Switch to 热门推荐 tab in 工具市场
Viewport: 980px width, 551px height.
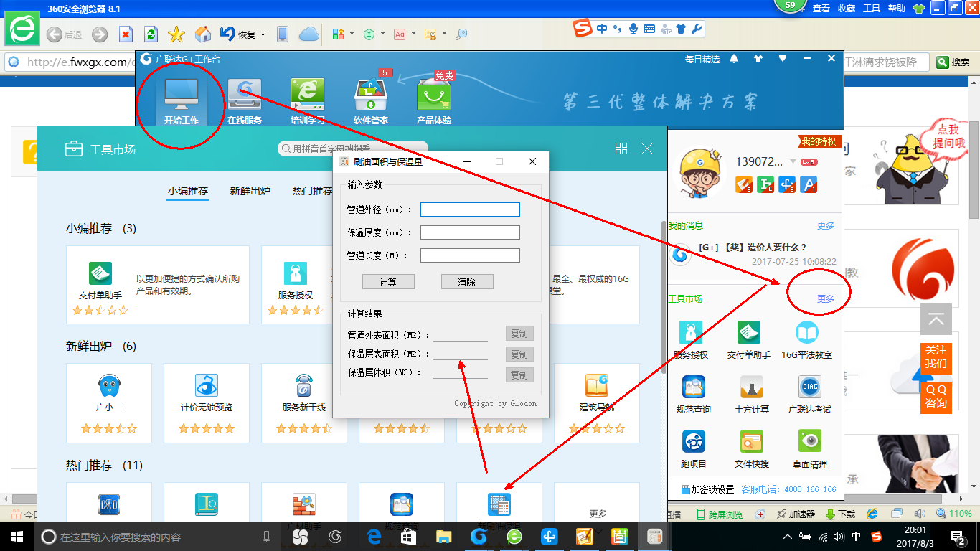[313, 191]
